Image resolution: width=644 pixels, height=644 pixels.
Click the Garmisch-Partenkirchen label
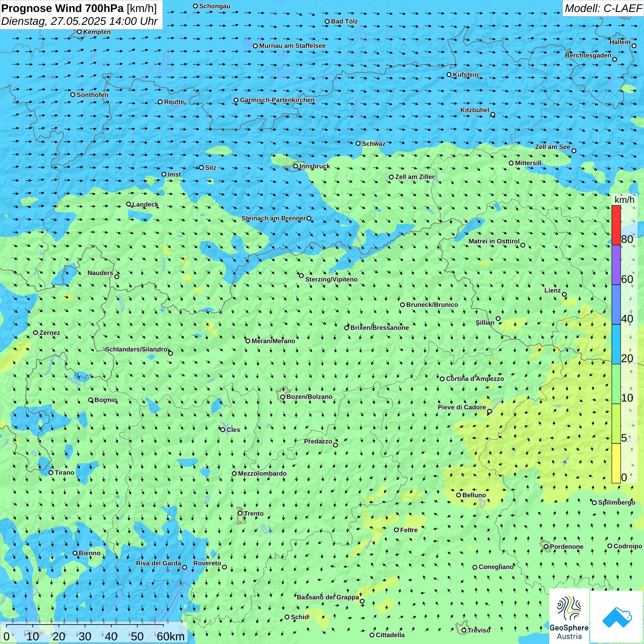(277, 100)
